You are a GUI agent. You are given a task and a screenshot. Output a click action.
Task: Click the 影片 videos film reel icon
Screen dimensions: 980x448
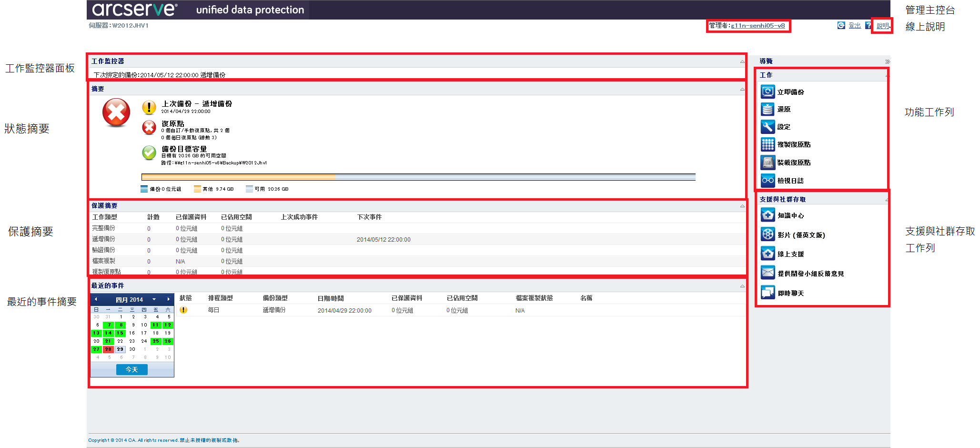768,234
